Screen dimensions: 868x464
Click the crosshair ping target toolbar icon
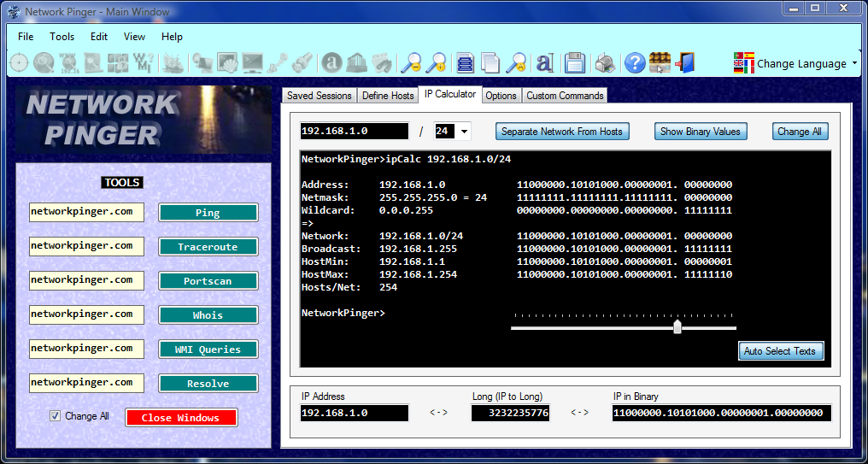(19, 62)
